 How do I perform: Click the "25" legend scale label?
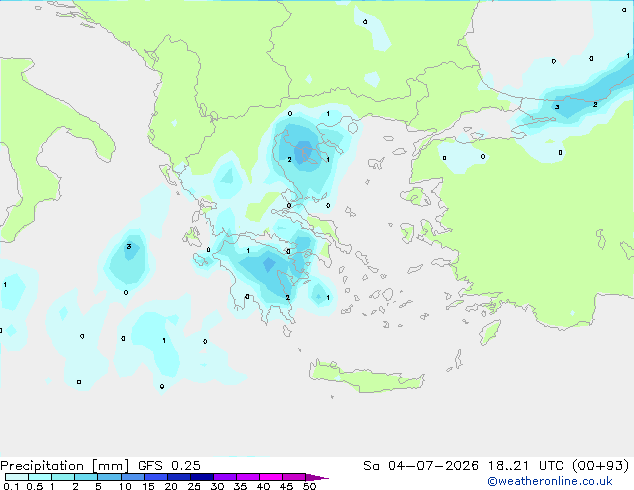coord(194,486)
